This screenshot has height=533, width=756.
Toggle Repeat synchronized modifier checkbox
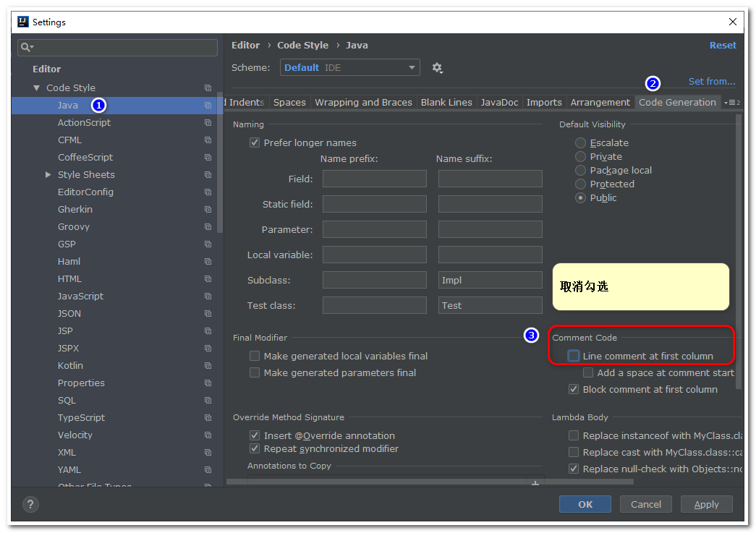(255, 448)
